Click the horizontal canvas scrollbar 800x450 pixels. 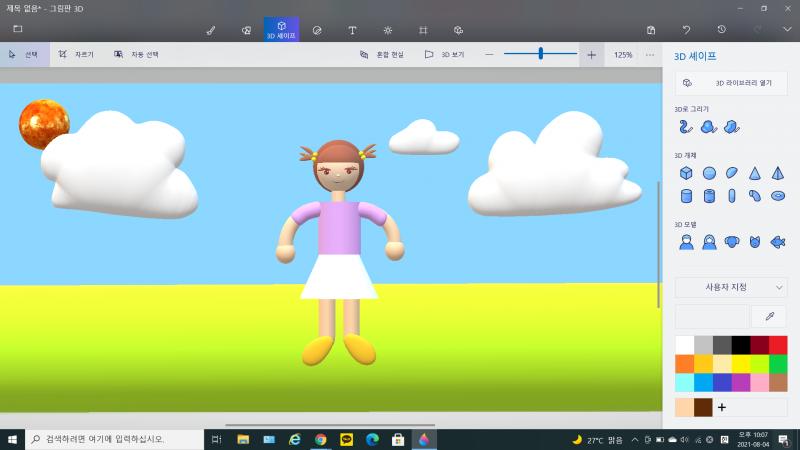[x=330, y=424]
